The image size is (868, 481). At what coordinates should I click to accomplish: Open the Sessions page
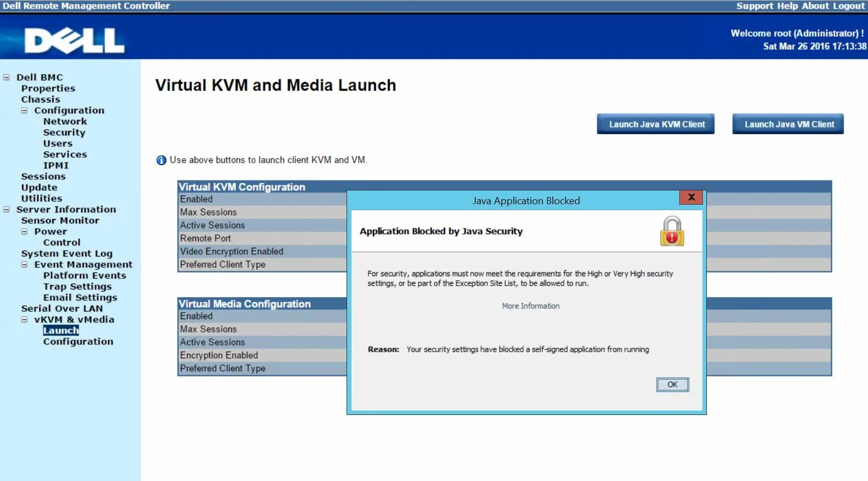pos(43,177)
